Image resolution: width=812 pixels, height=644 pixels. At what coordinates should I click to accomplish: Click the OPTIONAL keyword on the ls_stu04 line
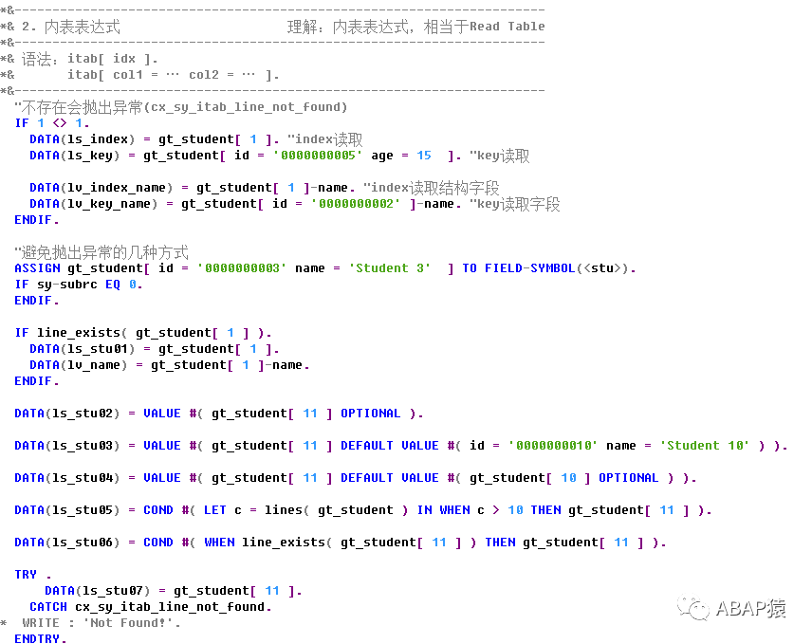(628, 477)
